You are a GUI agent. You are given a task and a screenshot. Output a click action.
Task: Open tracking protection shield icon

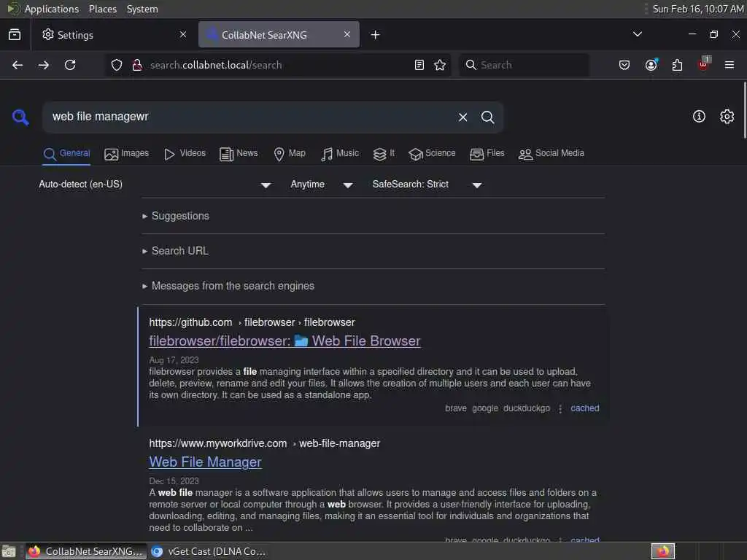117,65
